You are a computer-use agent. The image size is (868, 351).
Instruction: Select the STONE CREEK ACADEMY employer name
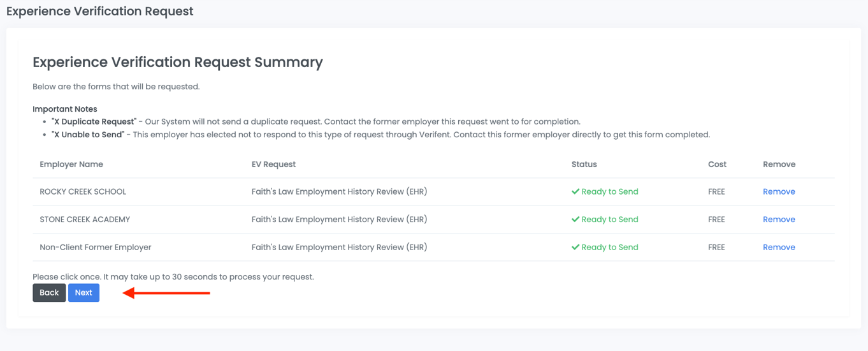[85, 220]
